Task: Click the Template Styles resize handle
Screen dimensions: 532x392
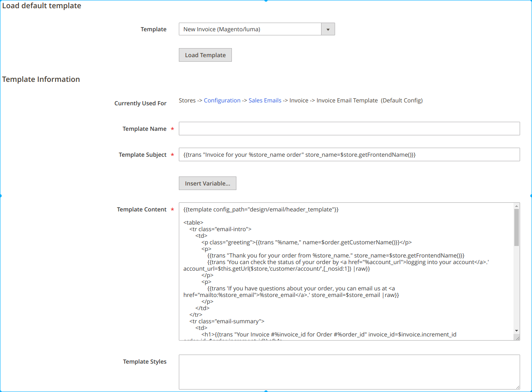Action: pos(517,387)
